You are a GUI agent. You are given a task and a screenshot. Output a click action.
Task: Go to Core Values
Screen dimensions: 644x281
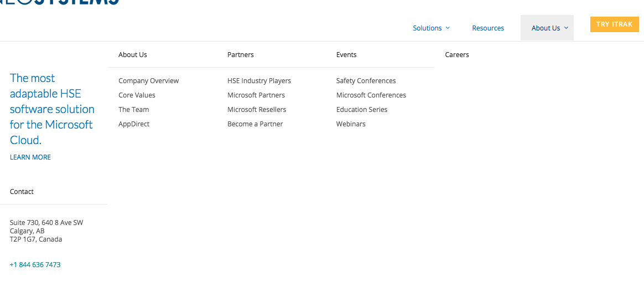point(137,95)
